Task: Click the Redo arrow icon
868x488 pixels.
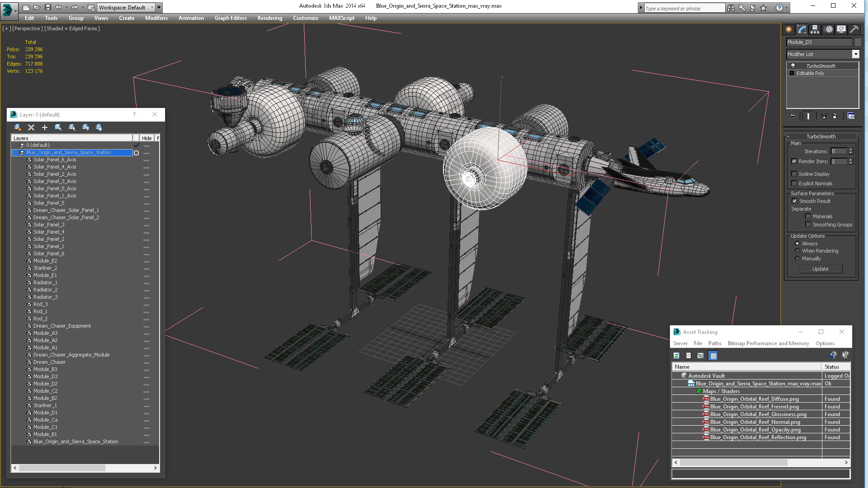Action: [75, 7]
